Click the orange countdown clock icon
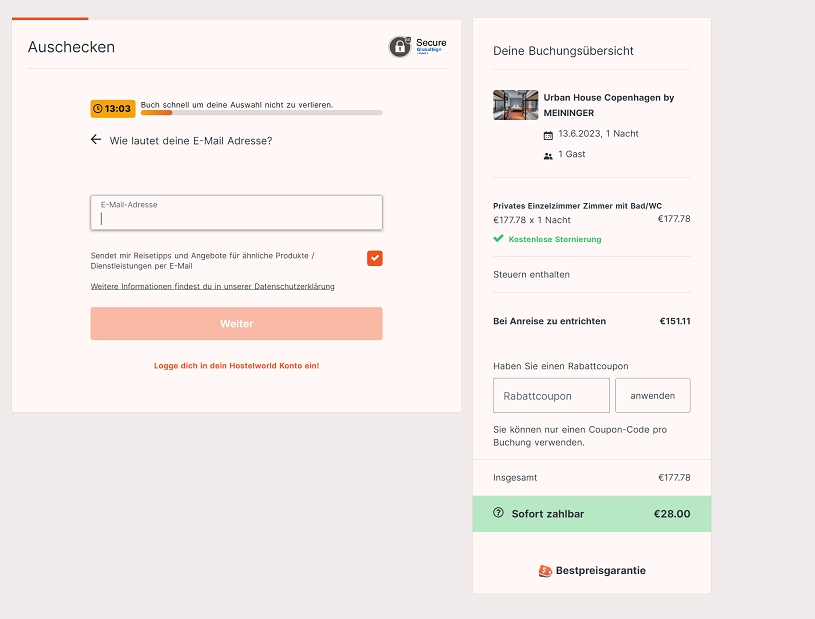 pos(100,106)
